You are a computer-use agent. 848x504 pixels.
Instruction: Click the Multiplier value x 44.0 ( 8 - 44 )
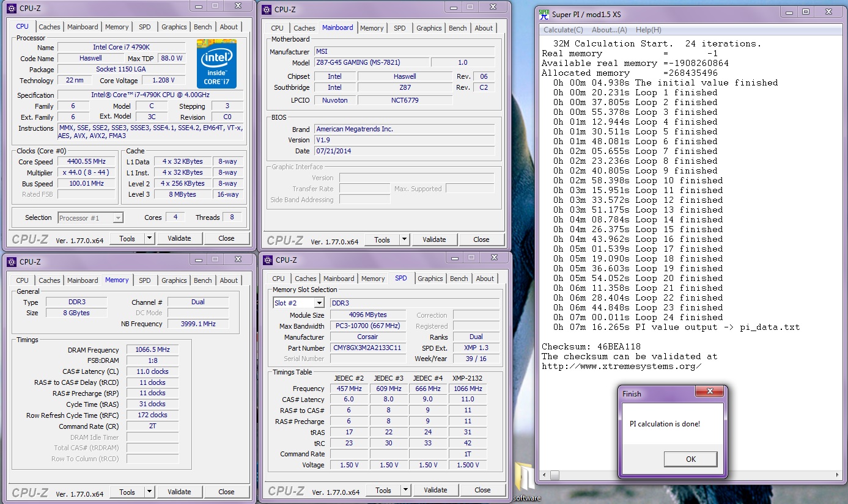[86, 173]
